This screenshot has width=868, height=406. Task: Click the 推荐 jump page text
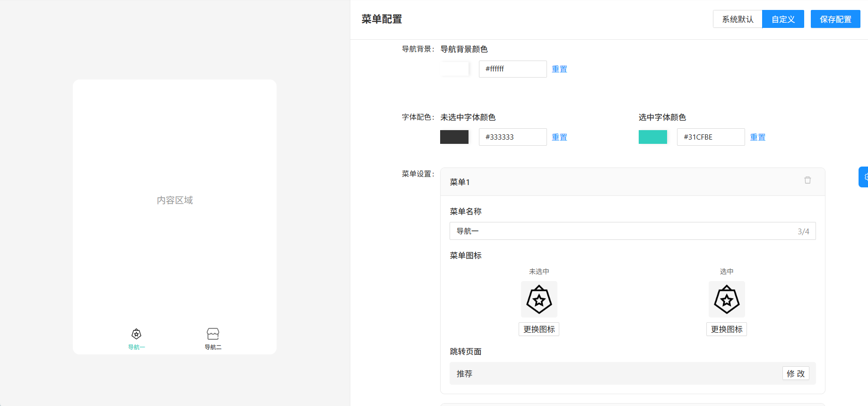[464, 374]
